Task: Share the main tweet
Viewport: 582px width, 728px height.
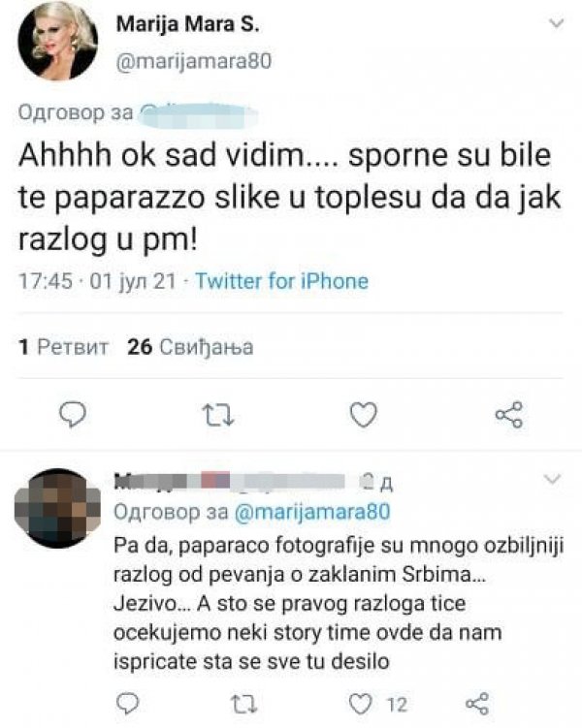Action: pos(508,416)
